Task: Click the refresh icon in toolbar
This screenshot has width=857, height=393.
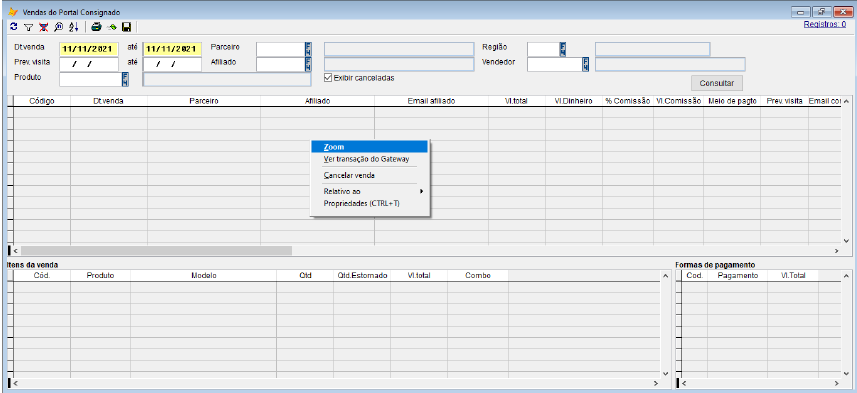Action: click(14, 26)
